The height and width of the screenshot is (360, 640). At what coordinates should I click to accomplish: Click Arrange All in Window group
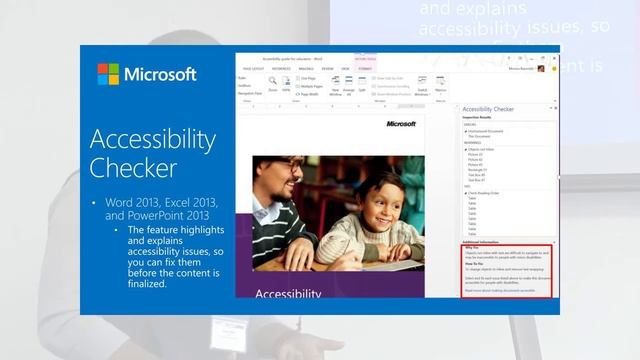pos(349,86)
